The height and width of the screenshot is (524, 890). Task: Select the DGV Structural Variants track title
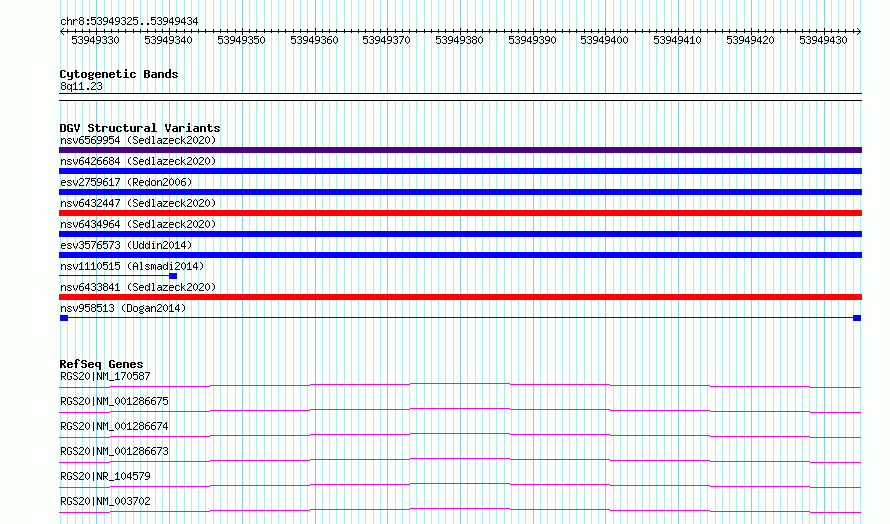(x=140, y=128)
